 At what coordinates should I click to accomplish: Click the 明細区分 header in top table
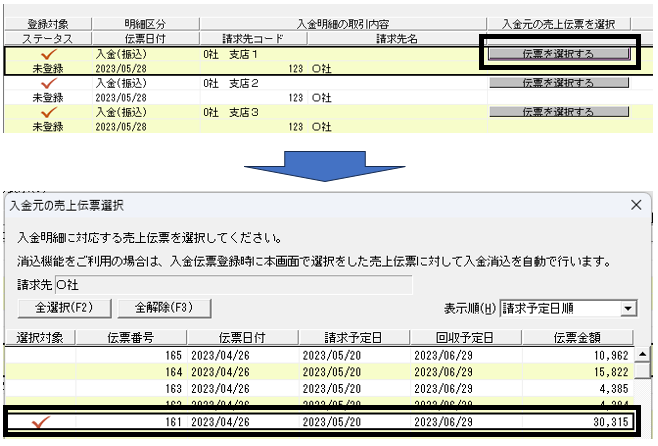[145, 24]
